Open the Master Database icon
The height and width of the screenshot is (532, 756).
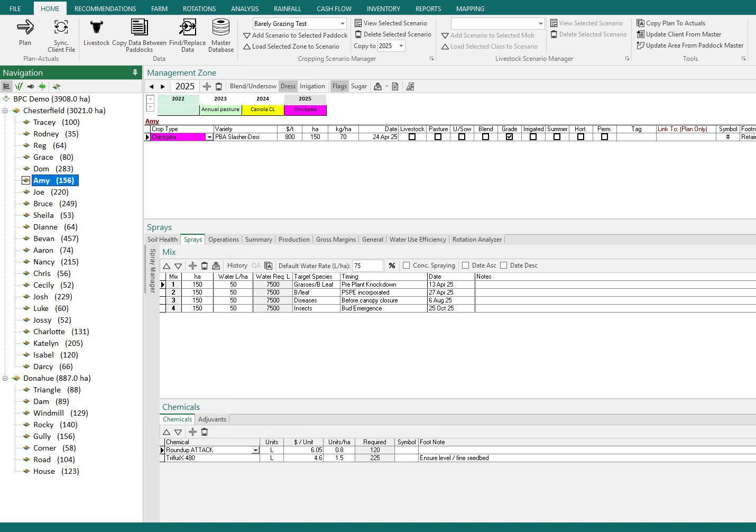220,27
